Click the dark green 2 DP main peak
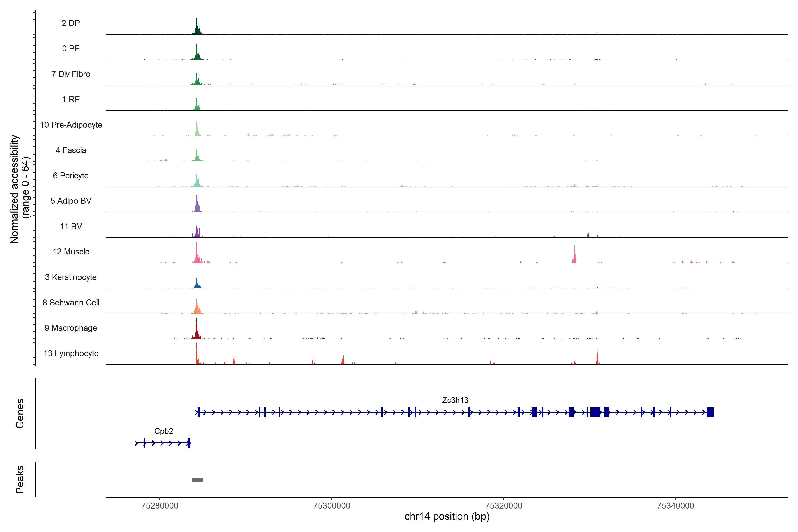This screenshot has width=798, height=532. point(196,28)
